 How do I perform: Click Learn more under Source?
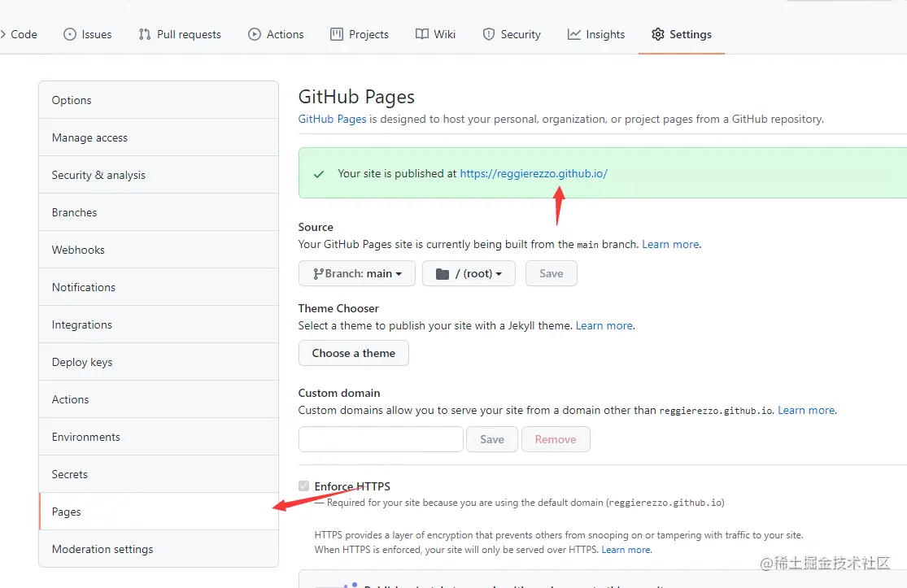(670, 244)
